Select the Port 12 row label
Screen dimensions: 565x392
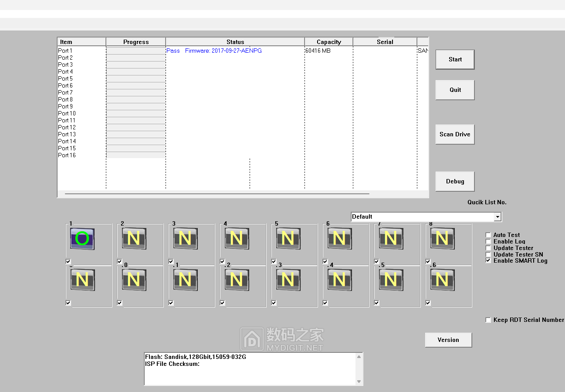tap(67, 127)
